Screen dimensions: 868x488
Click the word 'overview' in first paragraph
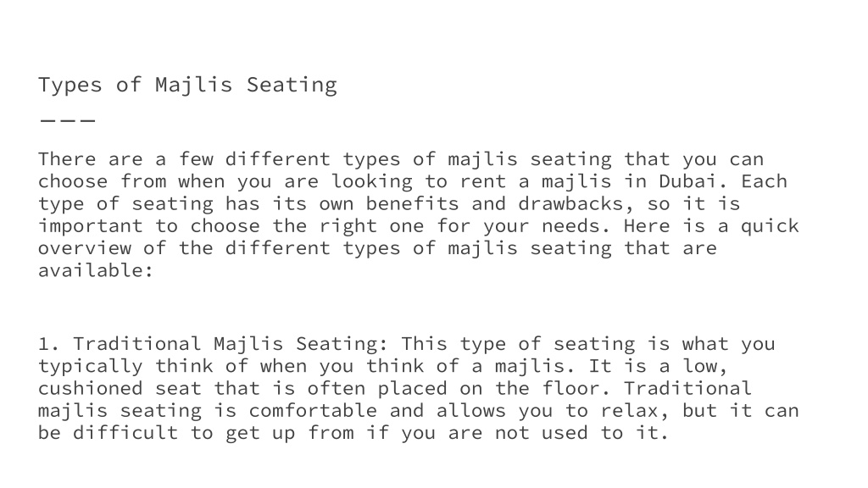point(84,248)
